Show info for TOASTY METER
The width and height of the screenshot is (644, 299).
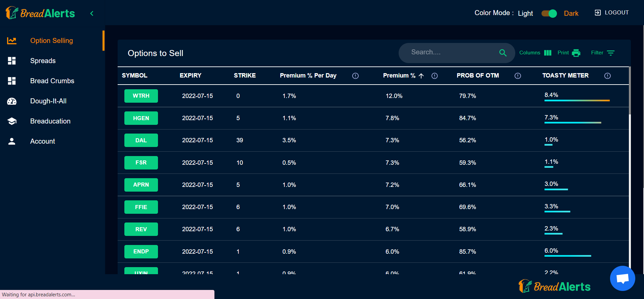pyautogui.click(x=607, y=76)
